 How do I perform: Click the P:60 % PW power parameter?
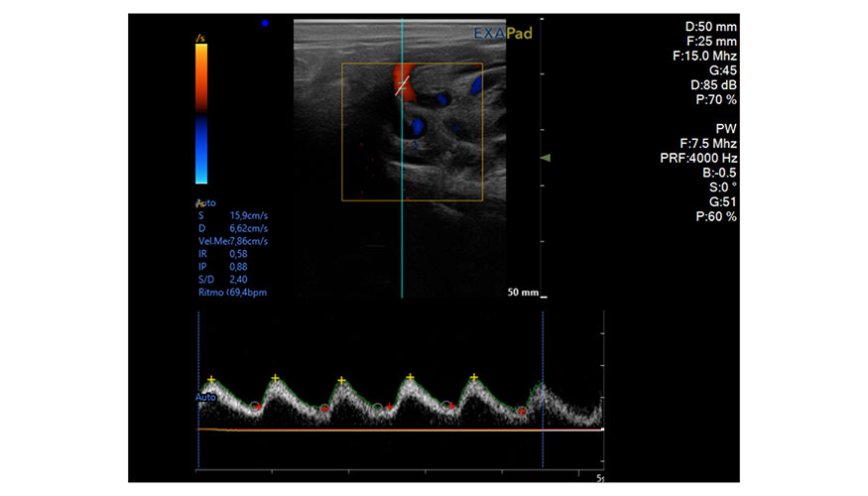point(716,216)
